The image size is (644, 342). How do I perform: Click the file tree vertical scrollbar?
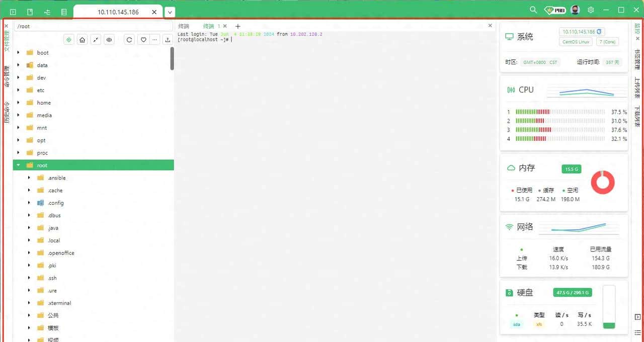tap(172, 58)
